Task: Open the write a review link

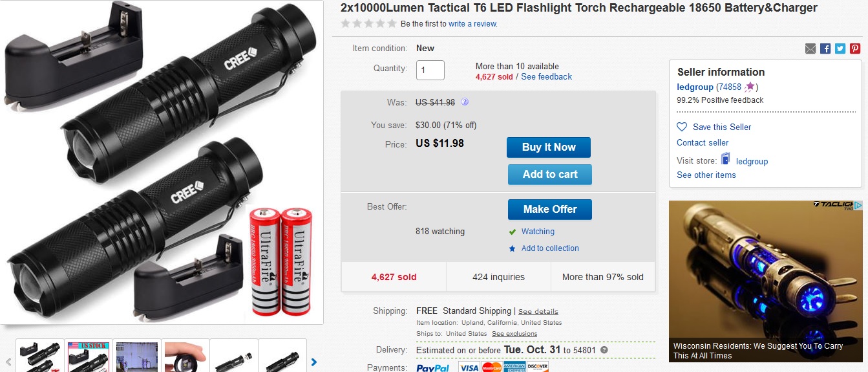Action: 473,24
